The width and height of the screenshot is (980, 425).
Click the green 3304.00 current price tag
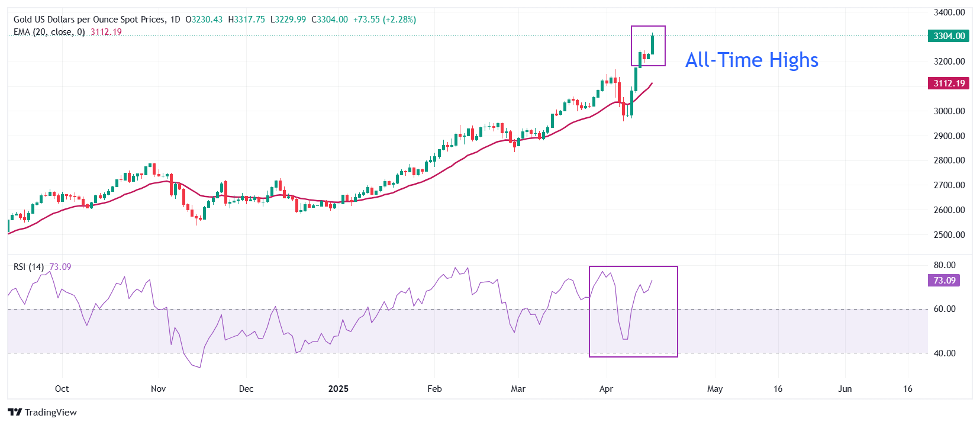949,36
